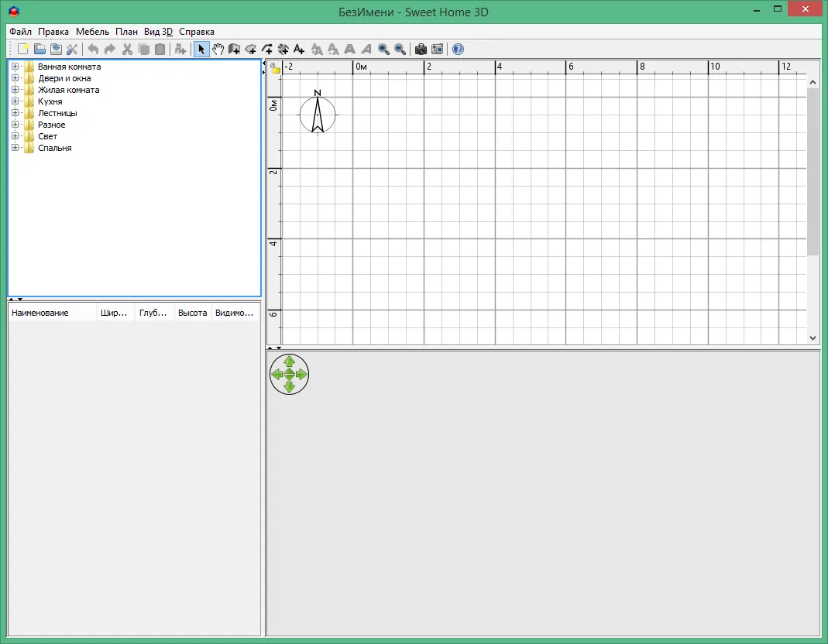The width and height of the screenshot is (828, 644).
Task: Activate the Select arrow mode toggle
Action: pos(201,49)
